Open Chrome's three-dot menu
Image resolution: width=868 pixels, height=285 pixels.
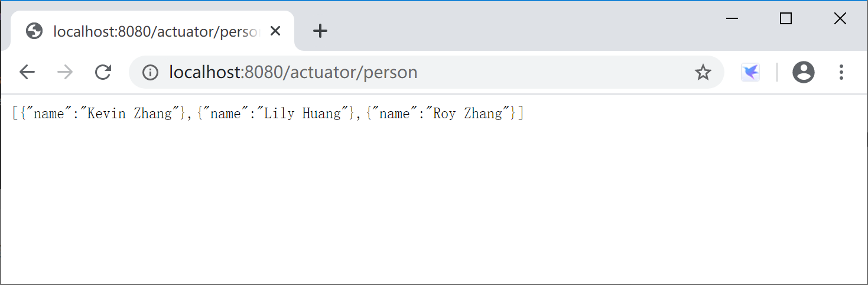coord(841,72)
